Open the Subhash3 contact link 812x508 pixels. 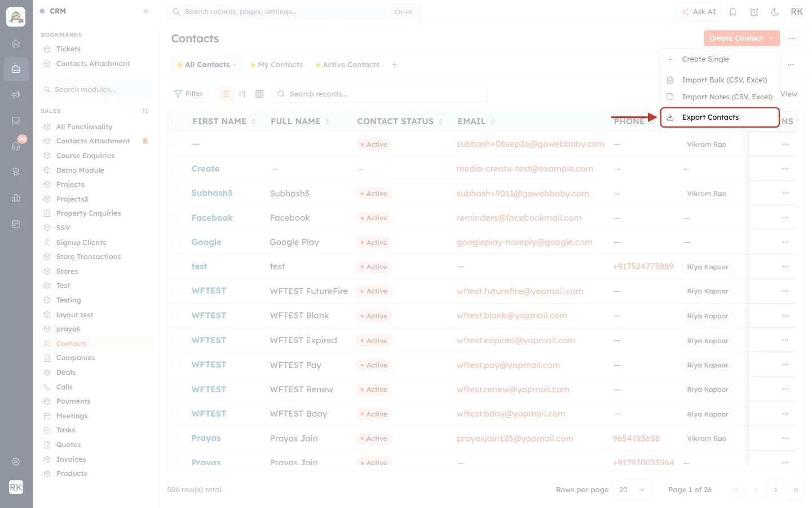pos(212,193)
